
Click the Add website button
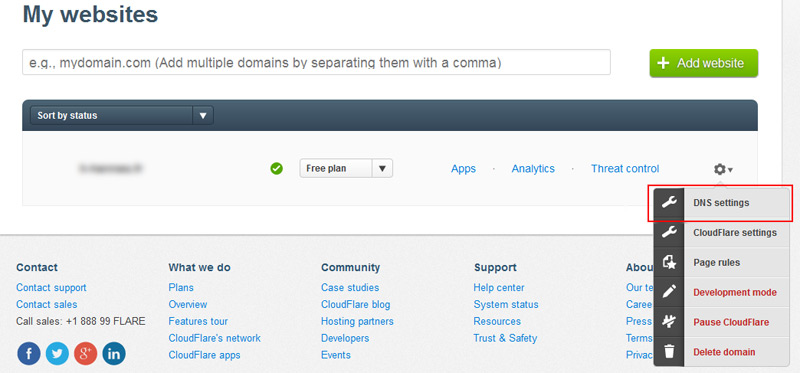point(704,63)
